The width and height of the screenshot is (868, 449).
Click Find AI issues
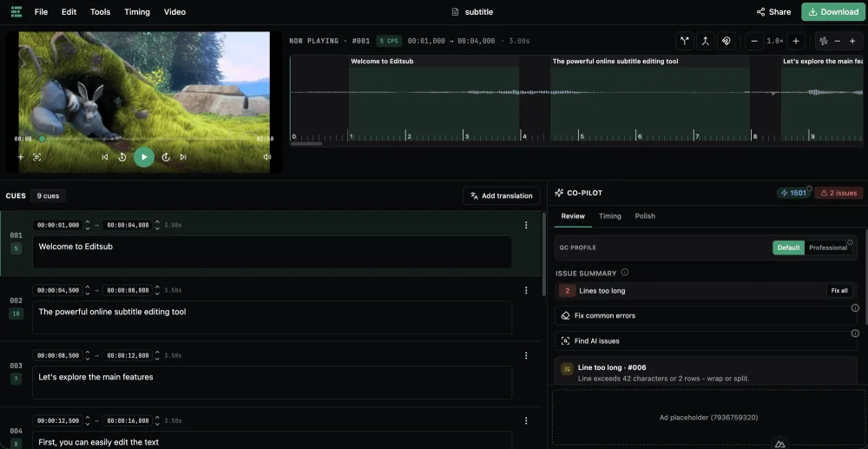[706, 341]
